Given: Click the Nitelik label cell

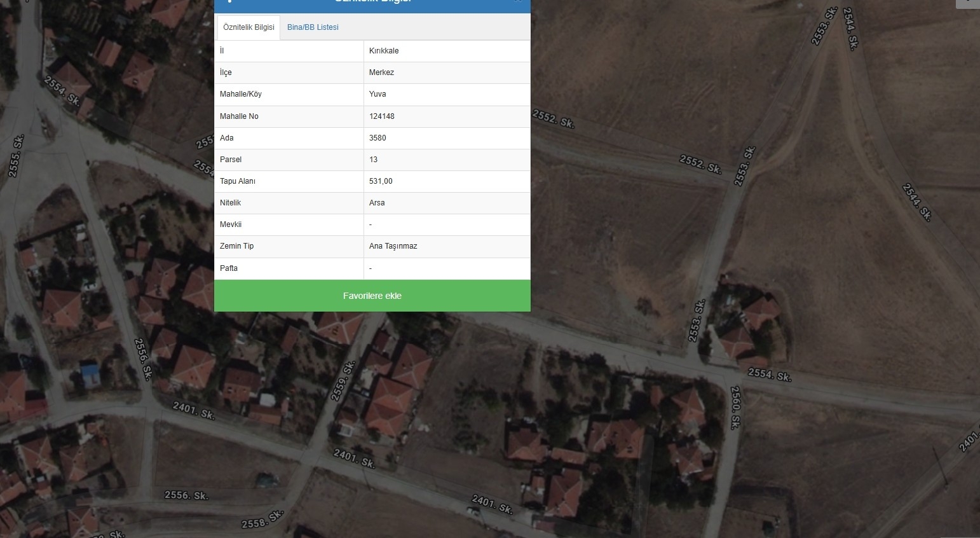Looking at the screenshot, I should point(289,203).
